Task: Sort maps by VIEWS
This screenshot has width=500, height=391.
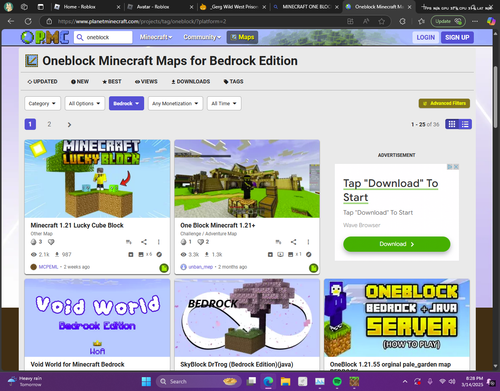Action: point(146,81)
